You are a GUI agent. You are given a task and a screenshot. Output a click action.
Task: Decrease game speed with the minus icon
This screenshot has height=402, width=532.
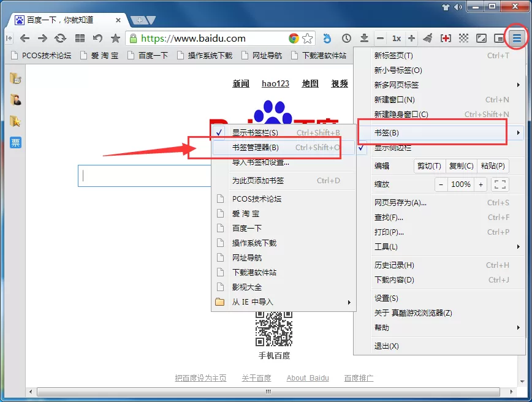click(x=381, y=39)
